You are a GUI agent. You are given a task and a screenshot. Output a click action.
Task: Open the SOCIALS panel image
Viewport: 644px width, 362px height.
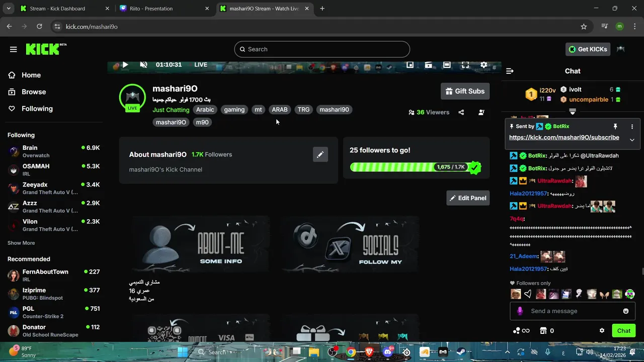click(350, 244)
